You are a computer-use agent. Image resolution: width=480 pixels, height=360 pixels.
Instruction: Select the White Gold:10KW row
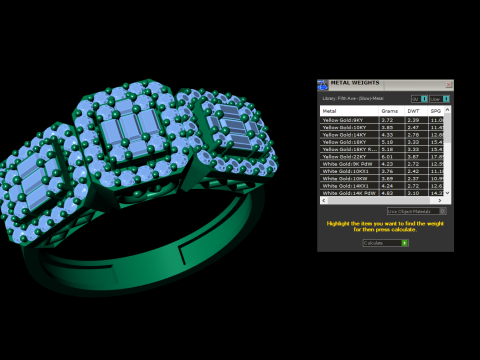click(382, 178)
